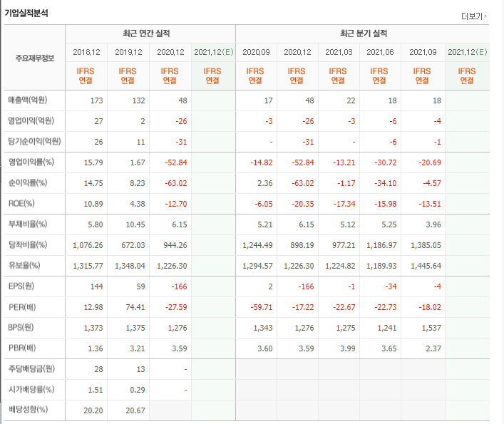Select the 주당배당금(원) row label

(x=31, y=368)
